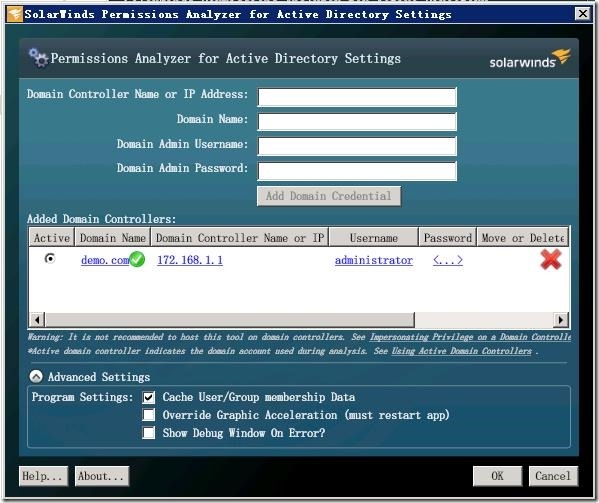
Task: Click the horizontal scrollbar thumb
Action: tap(230, 319)
